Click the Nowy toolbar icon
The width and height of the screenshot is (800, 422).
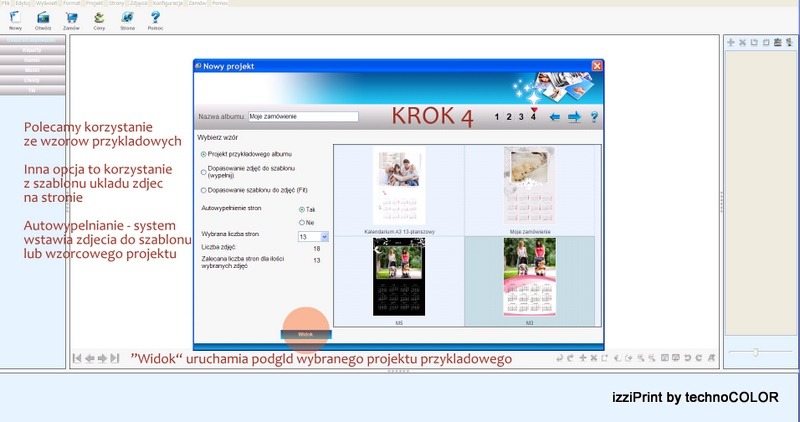[x=14, y=18]
